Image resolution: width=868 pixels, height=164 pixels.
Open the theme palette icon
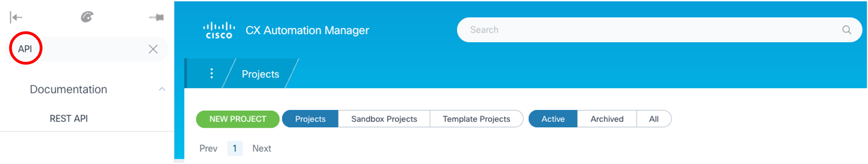point(87,17)
